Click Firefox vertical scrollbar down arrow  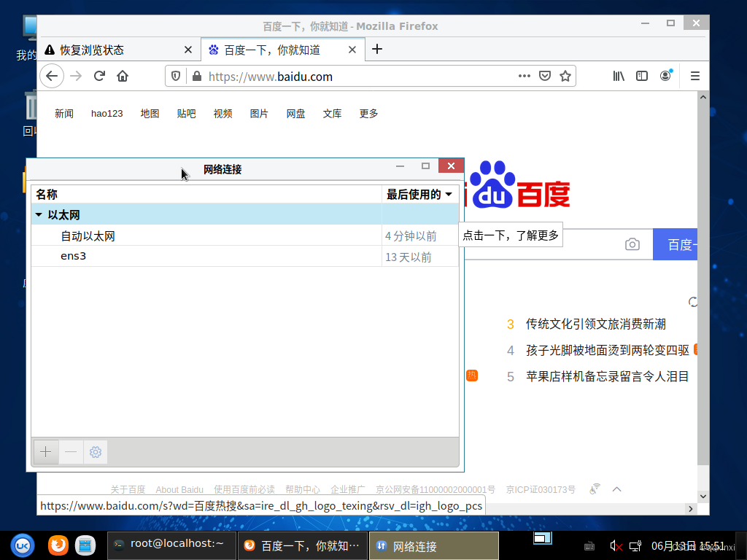click(x=703, y=496)
